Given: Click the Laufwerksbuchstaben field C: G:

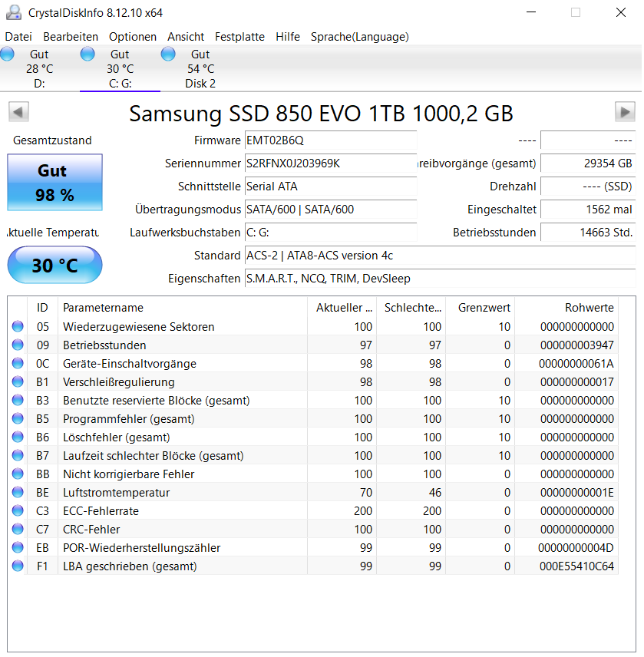Looking at the screenshot, I should tap(331, 233).
